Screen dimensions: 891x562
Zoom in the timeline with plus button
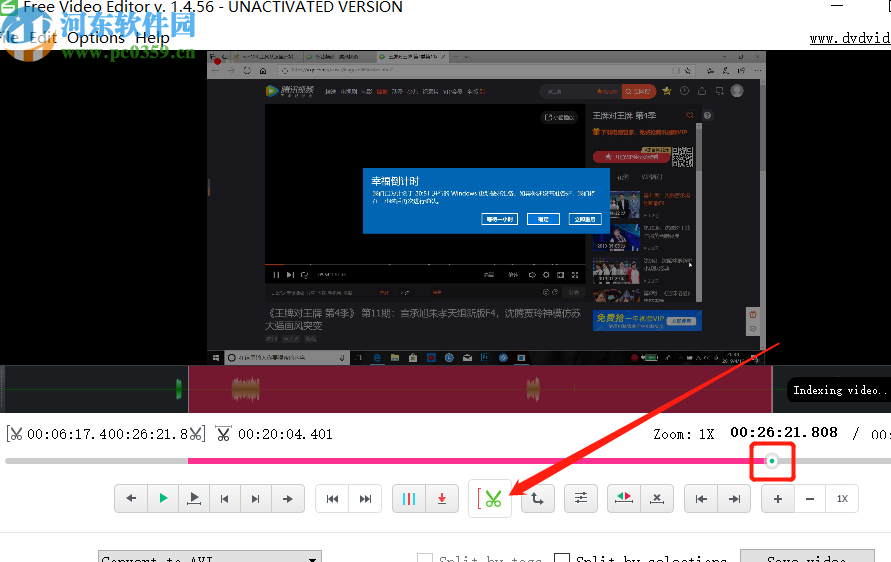point(778,498)
